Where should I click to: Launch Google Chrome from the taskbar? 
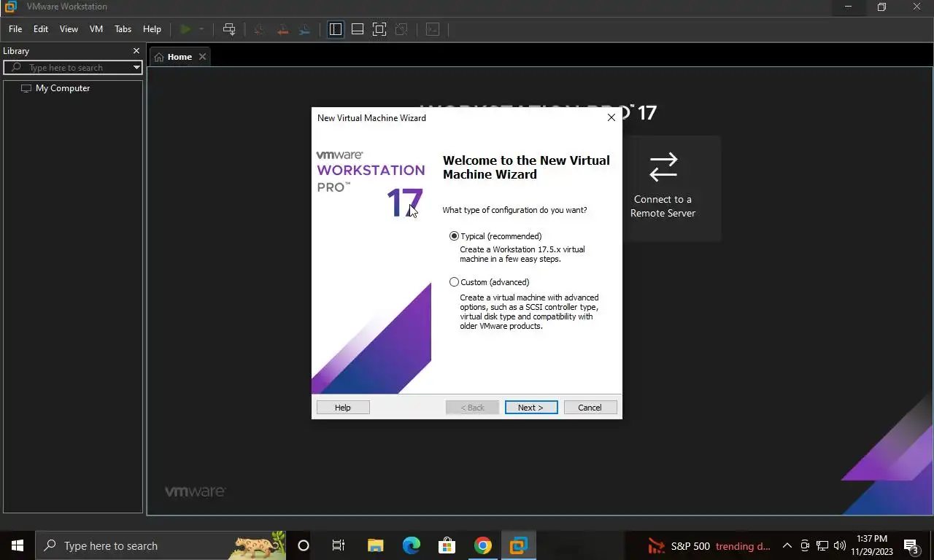tap(483, 545)
